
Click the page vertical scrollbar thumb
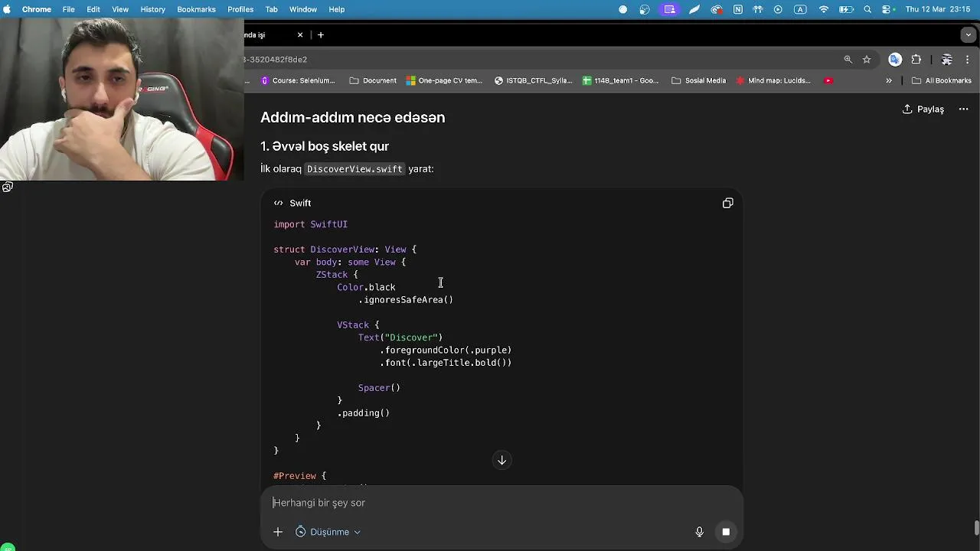[976, 528]
